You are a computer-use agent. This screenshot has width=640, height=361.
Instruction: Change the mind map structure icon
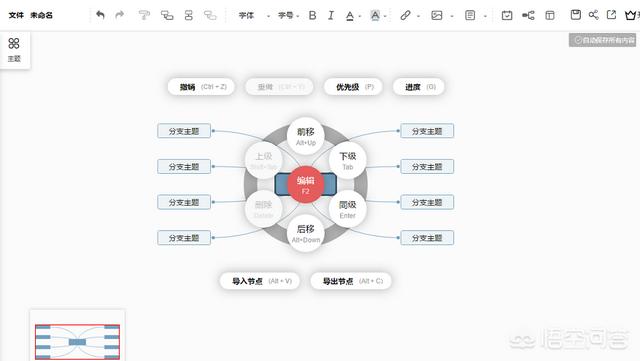528,16
